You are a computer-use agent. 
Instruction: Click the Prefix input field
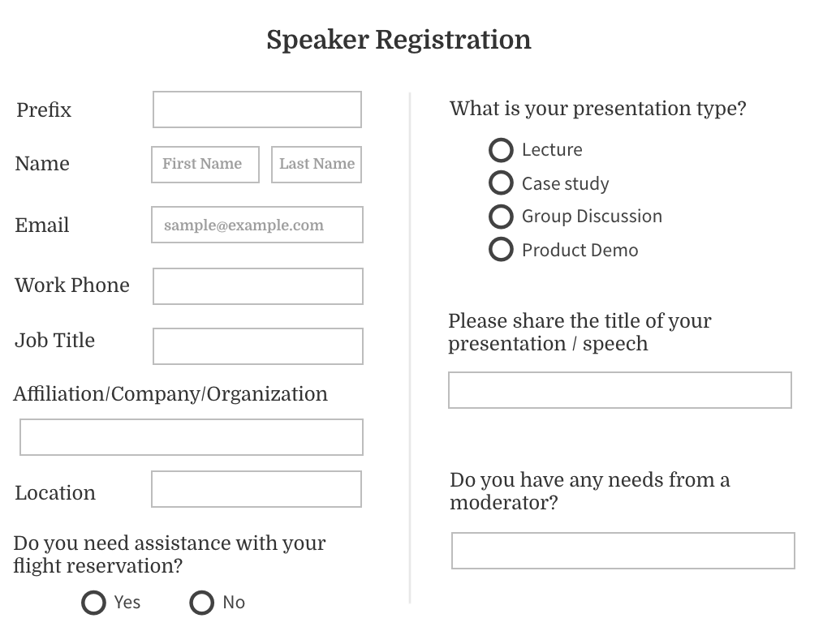coord(257,109)
